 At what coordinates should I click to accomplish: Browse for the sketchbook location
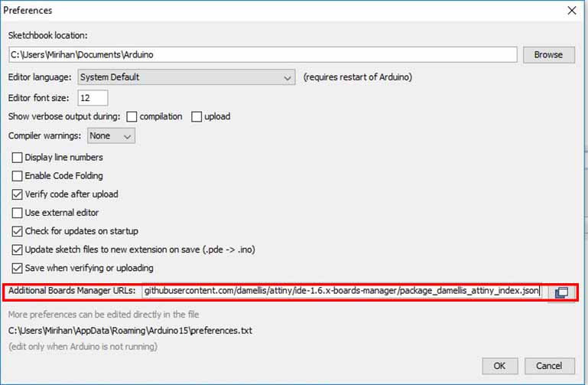point(549,55)
